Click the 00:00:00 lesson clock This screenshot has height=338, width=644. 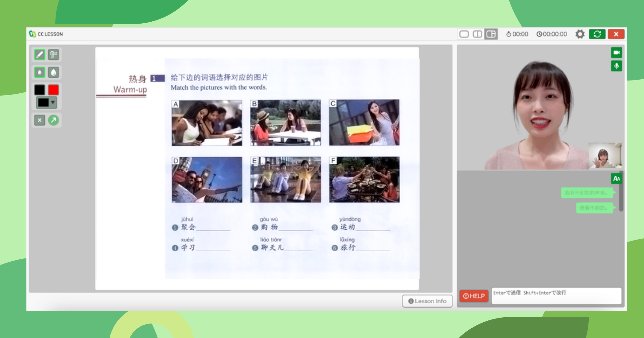point(552,34)
